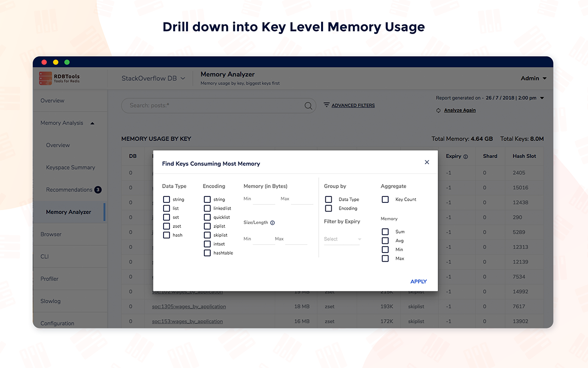Image resolution: width=588 pixels, height=368 pixels.
Task: Check the zset data type checkbox
Action: click(x=166, y=226)
